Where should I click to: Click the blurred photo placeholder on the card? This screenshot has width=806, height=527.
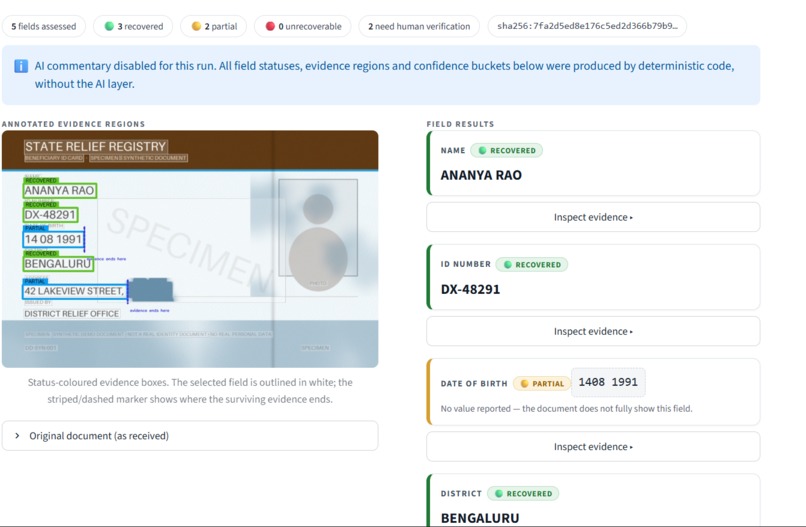click(x=318, y=228)
